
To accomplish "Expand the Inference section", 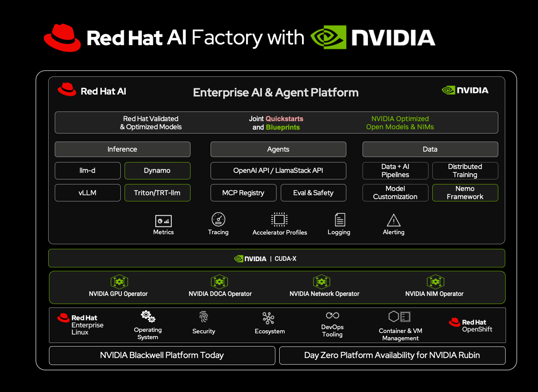I will (x=122, y=149).
